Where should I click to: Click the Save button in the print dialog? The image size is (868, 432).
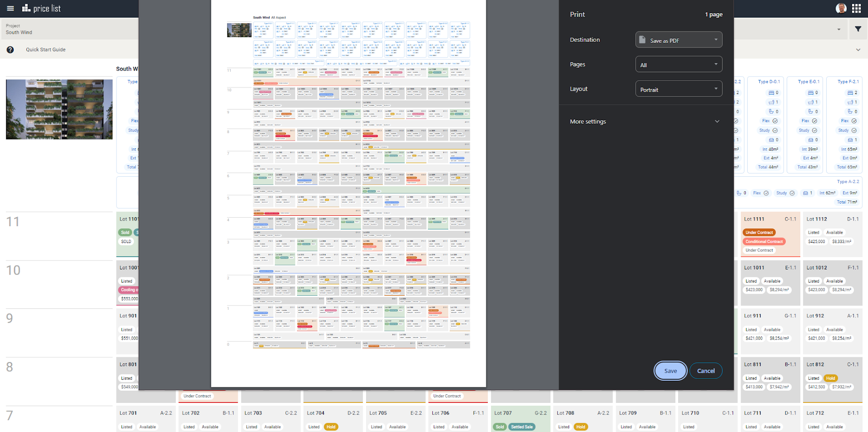coord(670,370)
